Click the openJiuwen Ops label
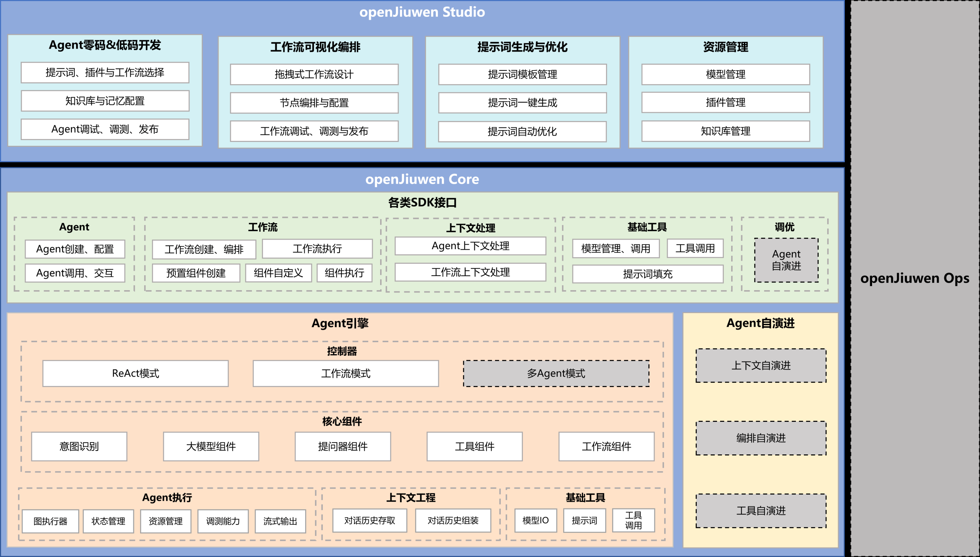This screenshot has height=557, width=980. [x=915, y=278]
